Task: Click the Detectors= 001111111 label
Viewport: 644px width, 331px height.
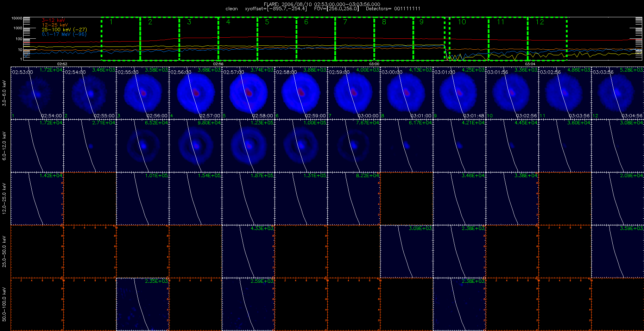Action: (x=393, y=9)
